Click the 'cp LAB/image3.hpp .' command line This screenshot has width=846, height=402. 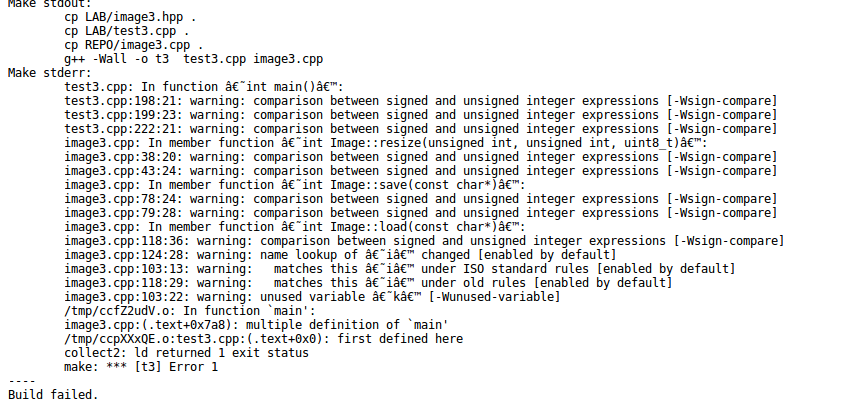pos(130,17)
